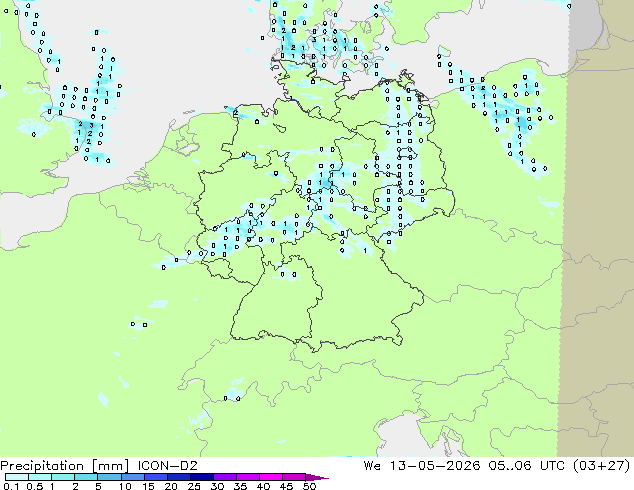The image size is (634, 490).
Task: Click the legend label '0.5'
Action: (x=35, y=486)
